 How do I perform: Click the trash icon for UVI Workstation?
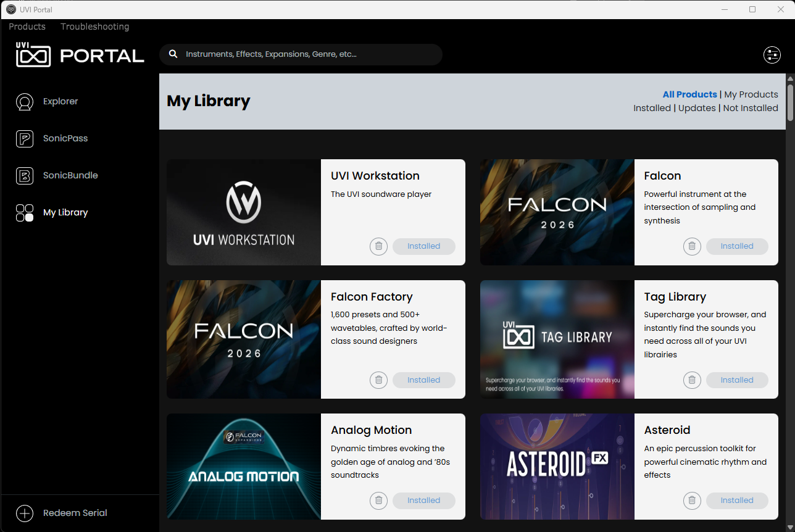click(x=378, y=246)
